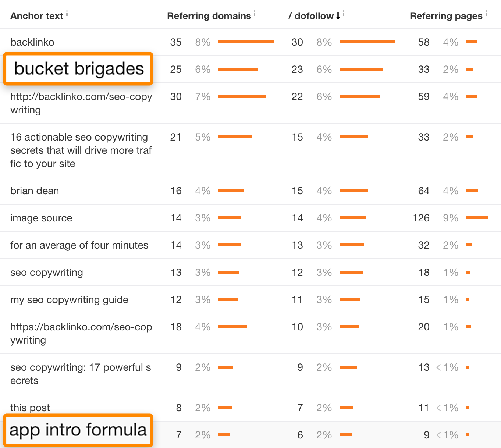Open the backlinko anchor text row
This screenshot has width=501, height=448.
(x=32, y=42)
